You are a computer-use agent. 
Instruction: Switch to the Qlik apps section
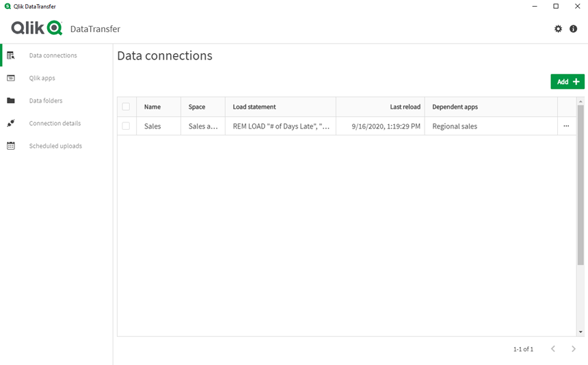pyautogui.click(x=42, y=78)
